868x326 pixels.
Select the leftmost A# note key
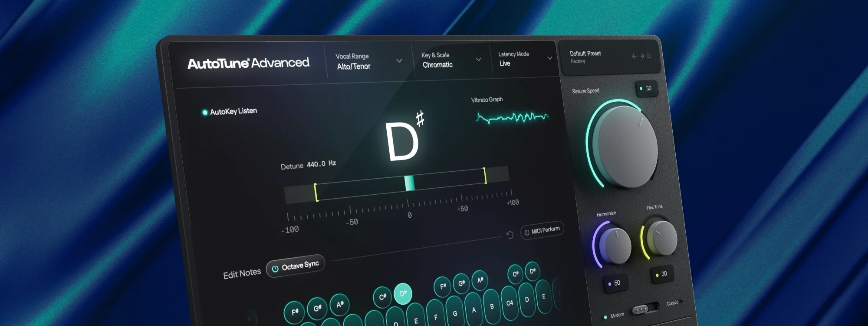pyautogui.click(x=340, y=304)
